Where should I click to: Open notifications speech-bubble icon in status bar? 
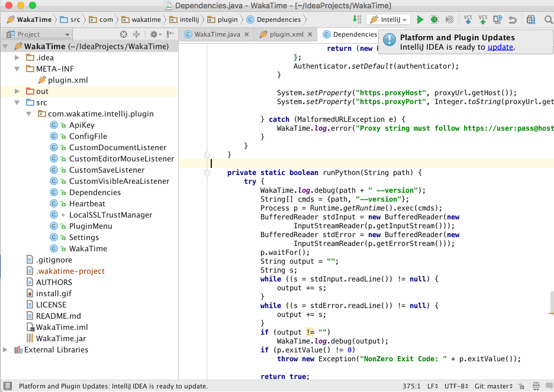click(x=549, y=386)
